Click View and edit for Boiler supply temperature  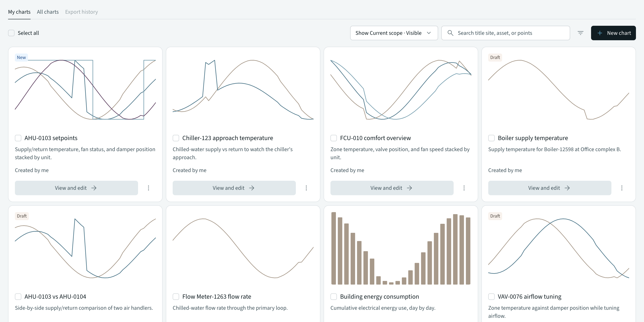click(x=549, y=188)
